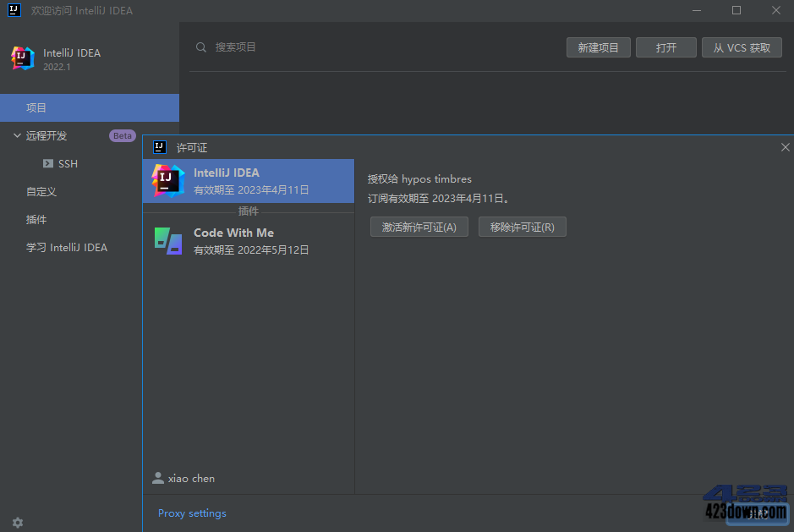The image size is (794, 532).
Task: Switch to 自定义 in the sidebar
Action: click(41, 191)
